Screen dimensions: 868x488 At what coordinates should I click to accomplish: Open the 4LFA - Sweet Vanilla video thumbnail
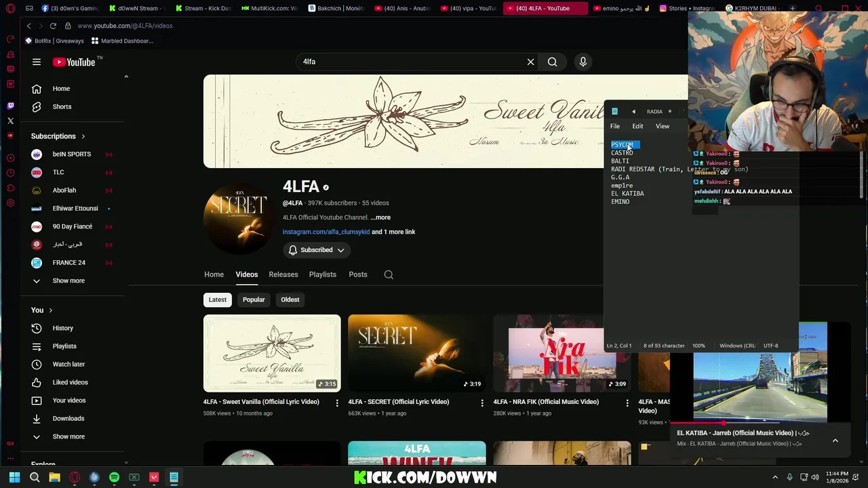coord(272,353)
